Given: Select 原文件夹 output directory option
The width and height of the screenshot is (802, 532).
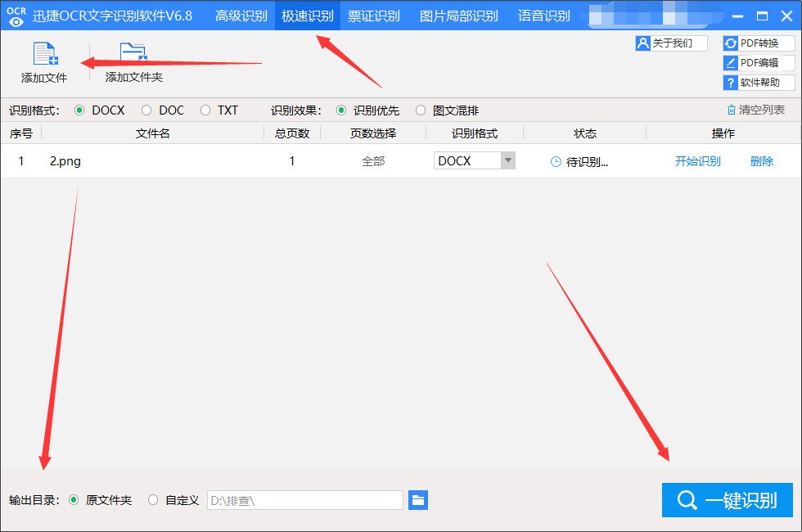Looking at the screenshot, I should click(74, 500).
